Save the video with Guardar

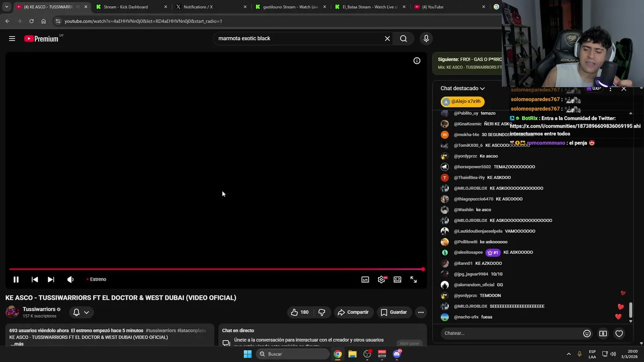pyautogui.click(x=393, y=312)
